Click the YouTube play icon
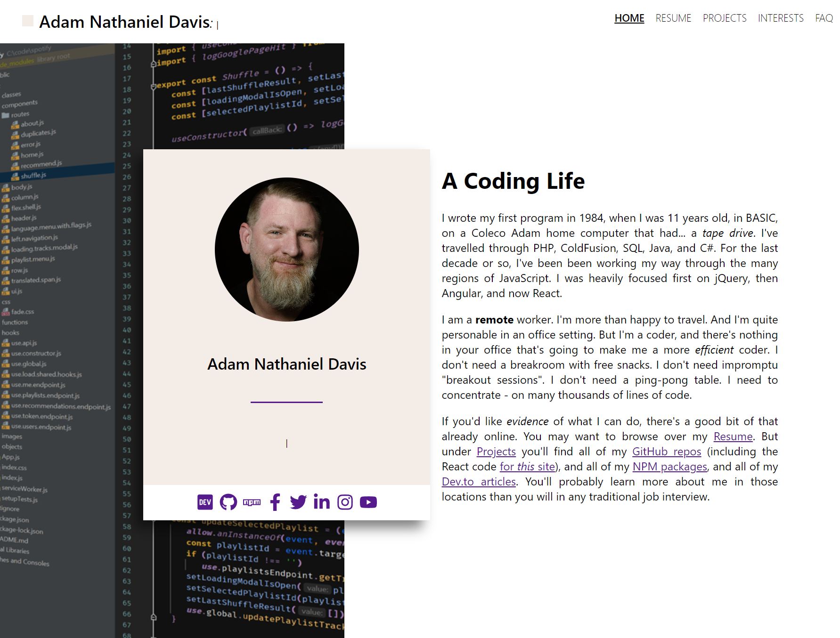This screenshot has width=840, height=638. (368, 502)
